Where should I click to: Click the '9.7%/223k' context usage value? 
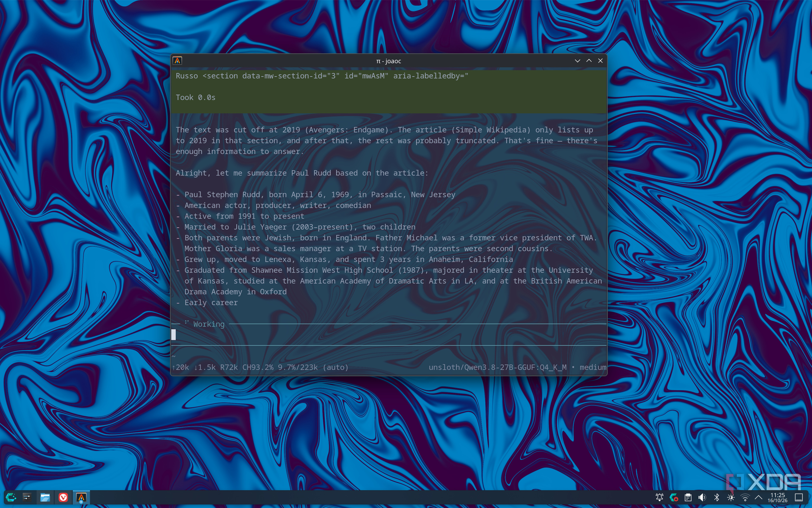(x=298, y=367)
